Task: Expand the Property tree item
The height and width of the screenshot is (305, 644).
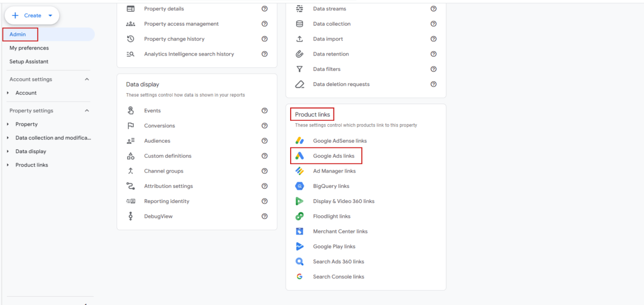Action: tap(8, 124)
